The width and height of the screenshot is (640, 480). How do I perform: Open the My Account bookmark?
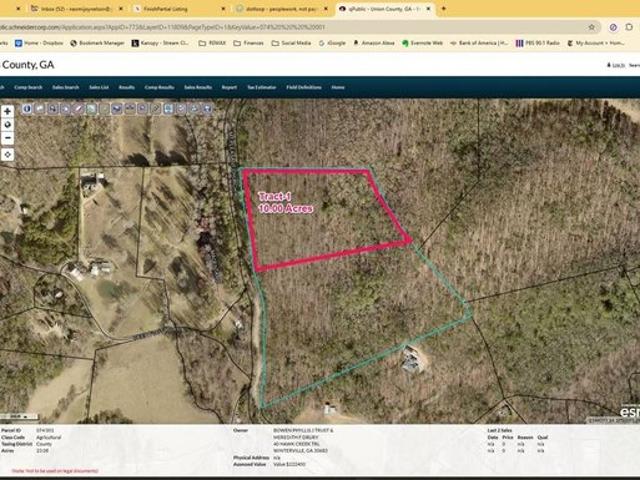(596, 43)
